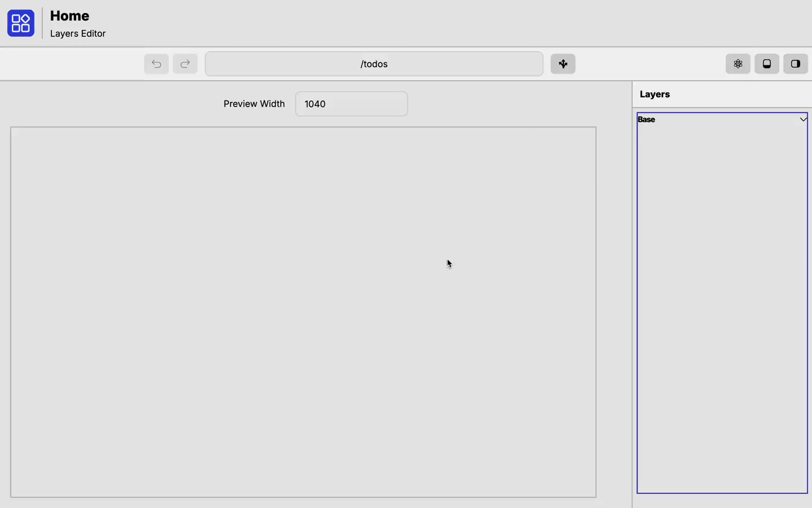Screen dimensions: 812x508
Task: Click the Preview Width label
Action: point(254,104)
